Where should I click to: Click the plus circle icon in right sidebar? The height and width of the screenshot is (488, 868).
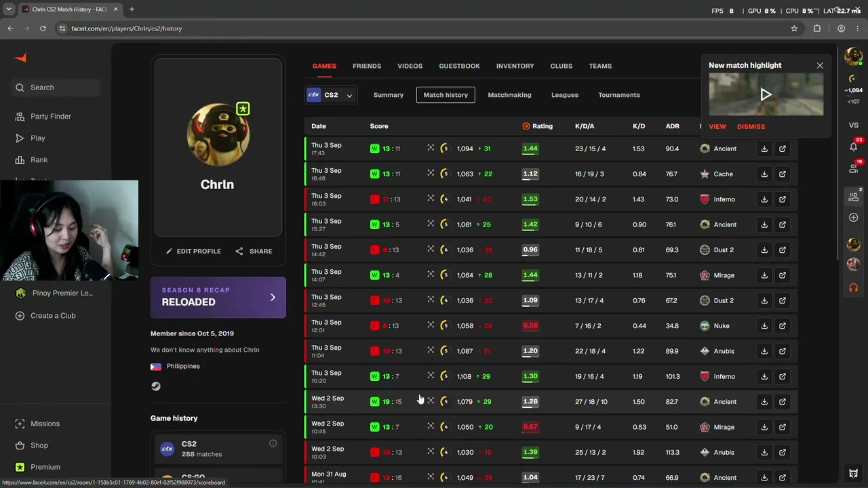coord(854,218)
